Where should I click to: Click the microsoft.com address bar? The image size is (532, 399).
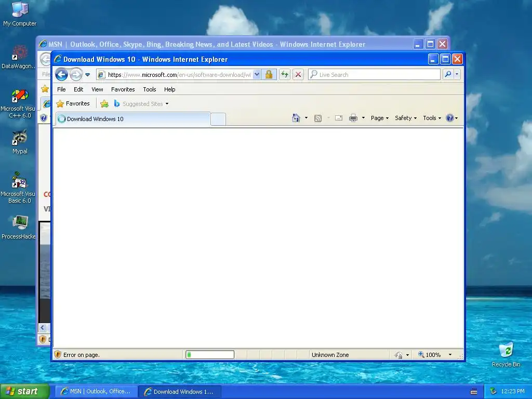point(179,75)
